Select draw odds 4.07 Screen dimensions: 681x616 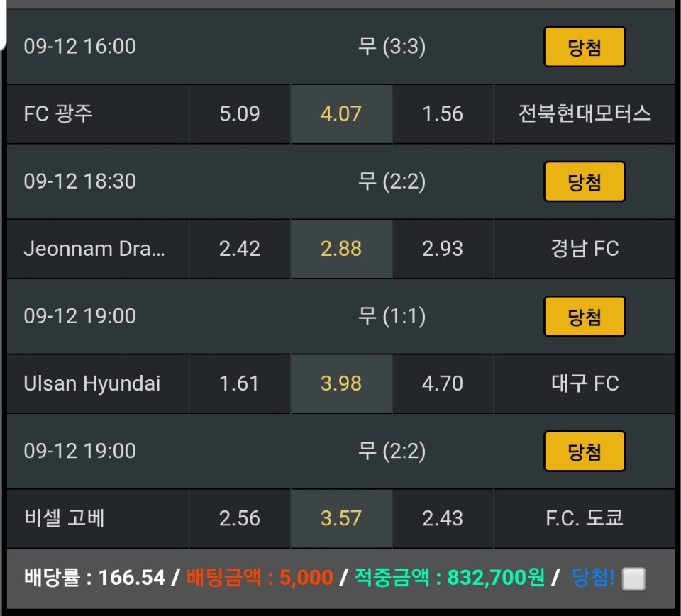[341, 114]
